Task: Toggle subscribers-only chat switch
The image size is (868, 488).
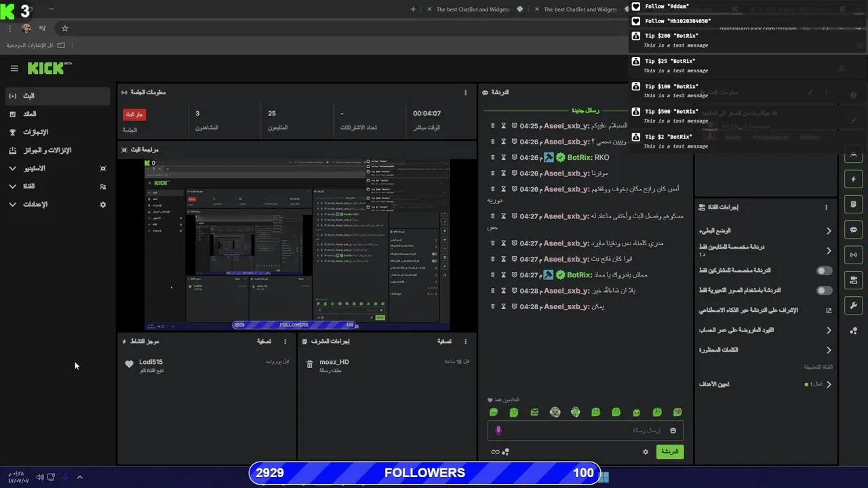Action: pos(824,270)
